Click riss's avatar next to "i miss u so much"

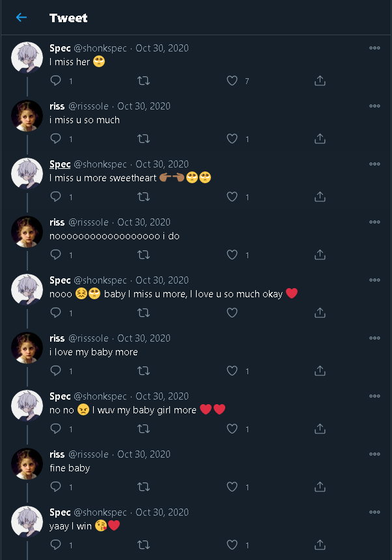click(27, 116)
